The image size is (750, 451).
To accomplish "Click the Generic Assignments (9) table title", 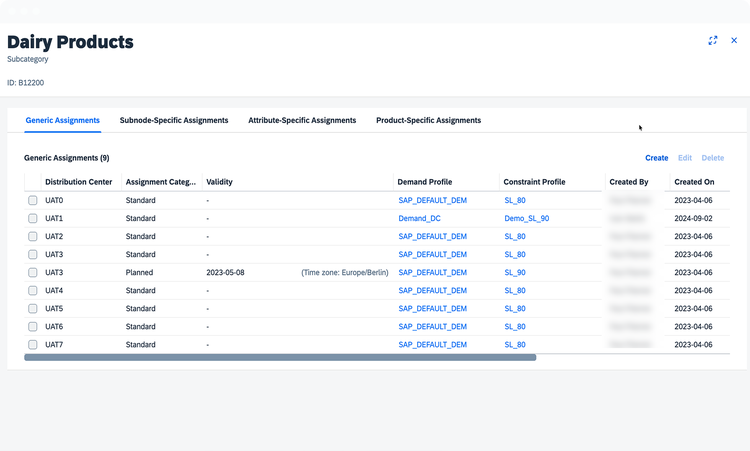I will point(66,158).
